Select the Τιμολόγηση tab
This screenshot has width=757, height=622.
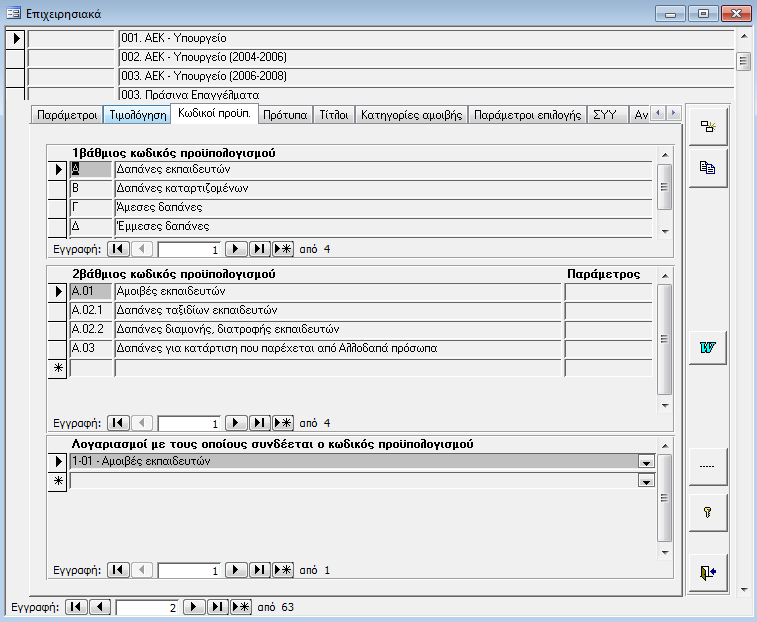pos(137,115)
